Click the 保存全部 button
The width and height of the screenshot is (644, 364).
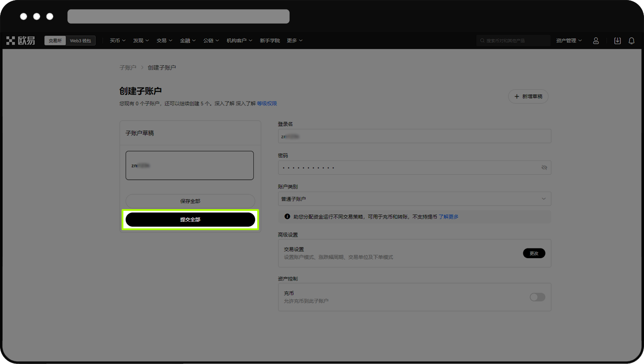tap(190, 201)
